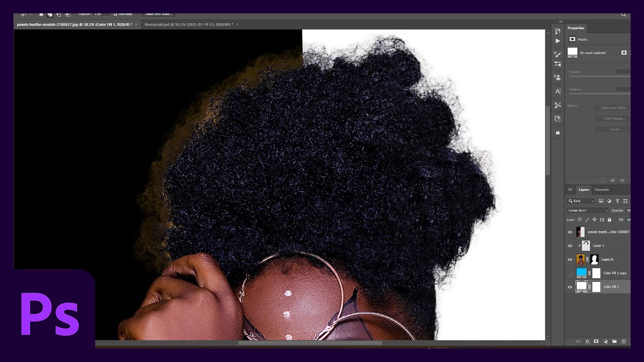The width and height of the screenshot is (644, 362).
Task: Toggle lock position move icon
Action: pos(594,220)
